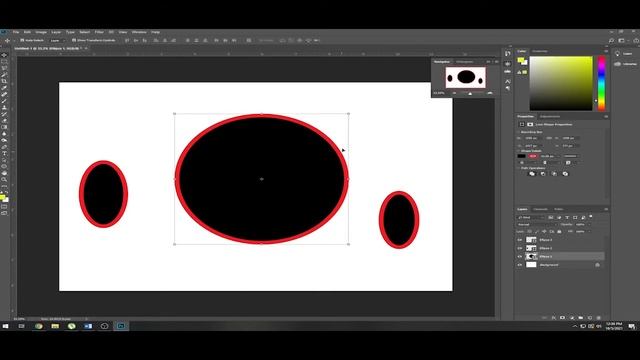Click the Combine Shapes path operation icon
The height and width of the screenshot is (360, 640).
pos(532,174)
